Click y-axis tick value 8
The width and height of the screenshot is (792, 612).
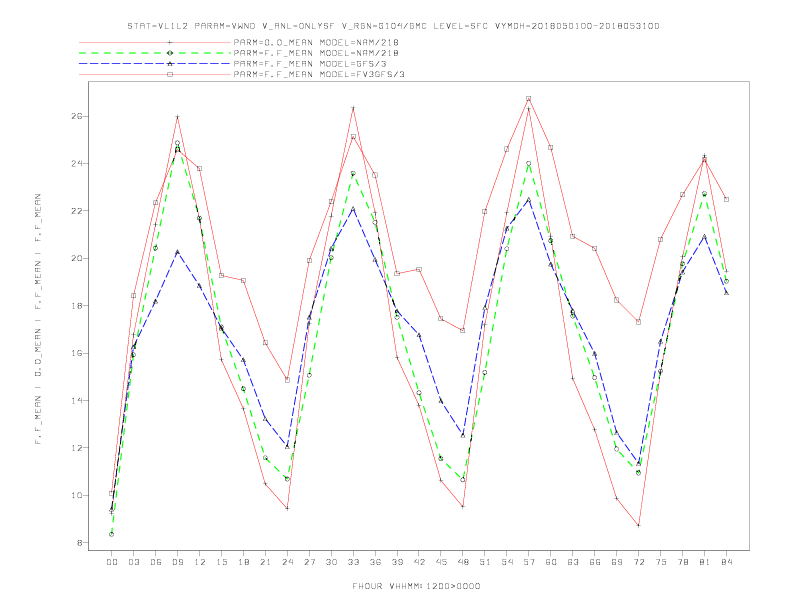click(x=79, y=543)
